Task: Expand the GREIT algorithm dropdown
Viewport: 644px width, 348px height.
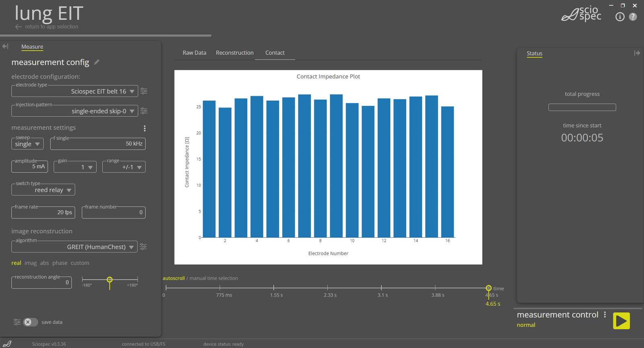Action: 131,247
